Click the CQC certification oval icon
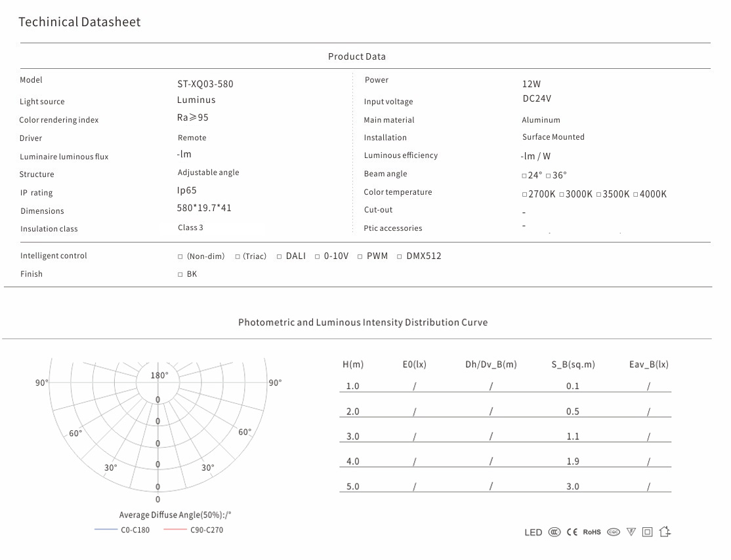Screen dimensions: 731x560 (x=614, y=532)
